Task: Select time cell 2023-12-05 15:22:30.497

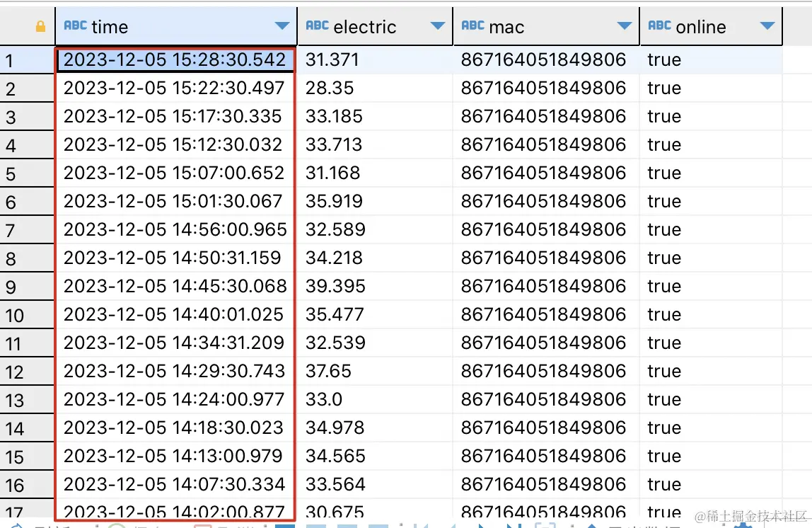Action: [x=175, y=88]
